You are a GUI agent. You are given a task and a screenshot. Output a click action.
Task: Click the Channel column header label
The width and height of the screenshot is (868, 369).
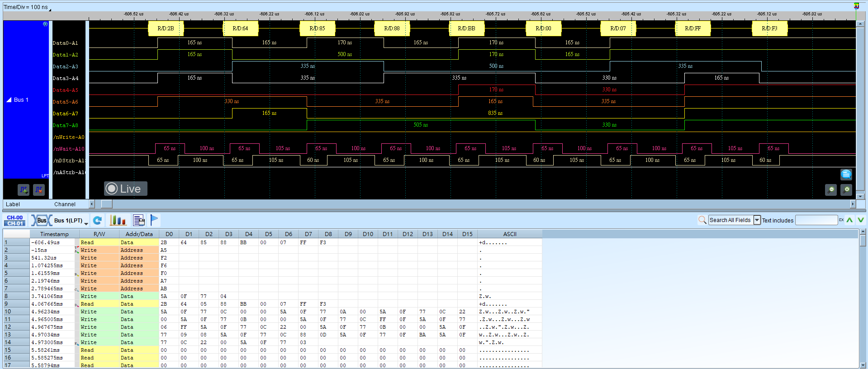(65, 204)
